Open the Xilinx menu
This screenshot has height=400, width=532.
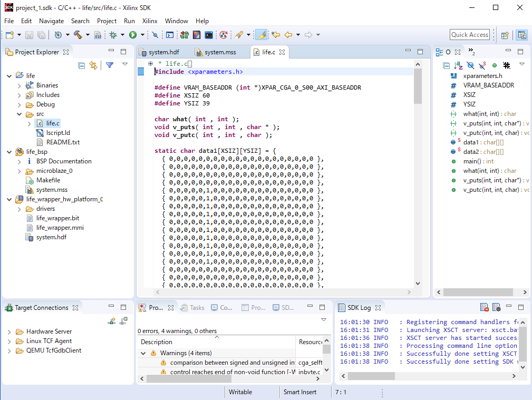pyautogui.click(x=150, y=21)
